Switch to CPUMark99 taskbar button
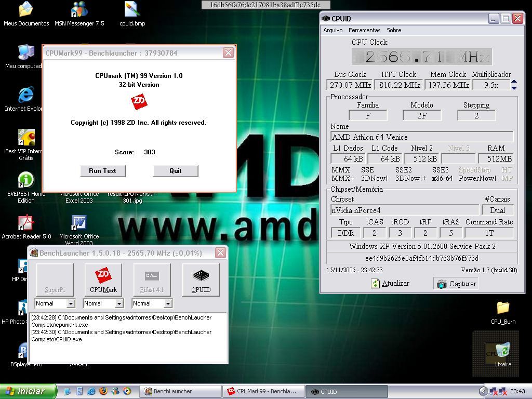 tap(263, 391)
